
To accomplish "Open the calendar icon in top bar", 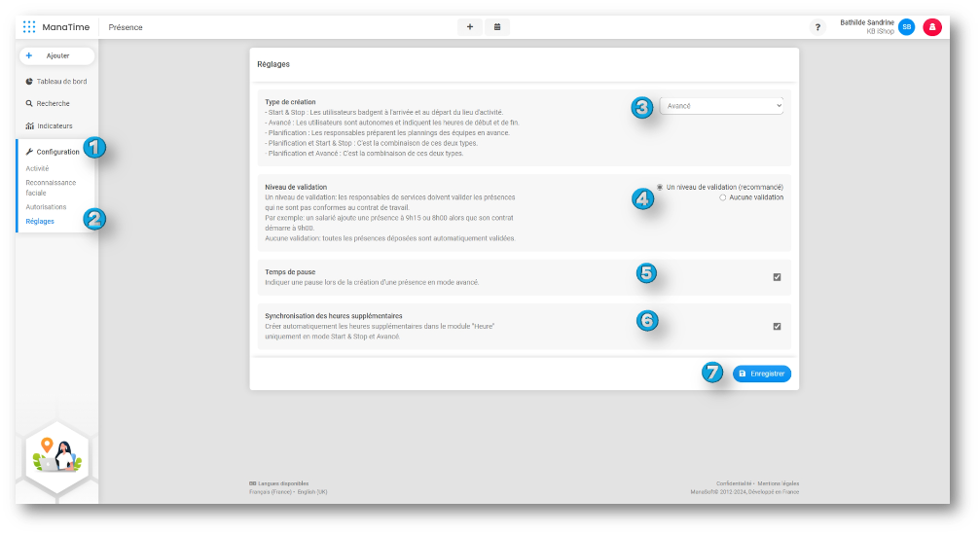I will (497, 27).
